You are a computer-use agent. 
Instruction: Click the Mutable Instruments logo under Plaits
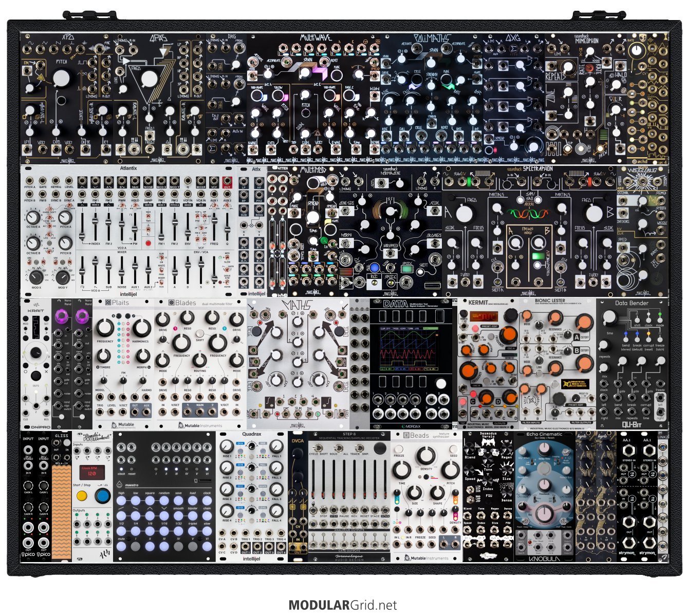[x=123, y=425]
